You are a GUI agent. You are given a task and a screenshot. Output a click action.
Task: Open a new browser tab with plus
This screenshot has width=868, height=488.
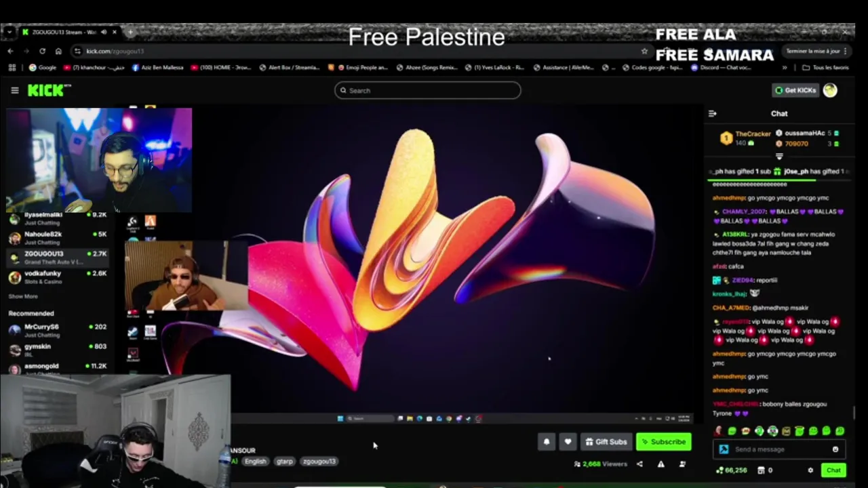(130, 32)
